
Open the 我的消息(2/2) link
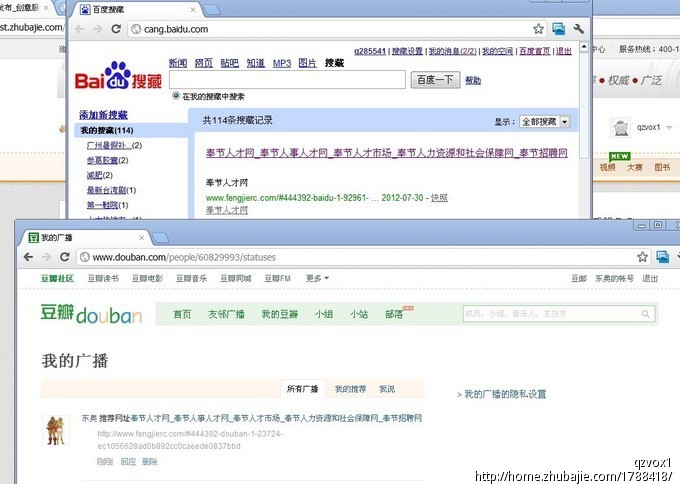click(x=453, y=51)
